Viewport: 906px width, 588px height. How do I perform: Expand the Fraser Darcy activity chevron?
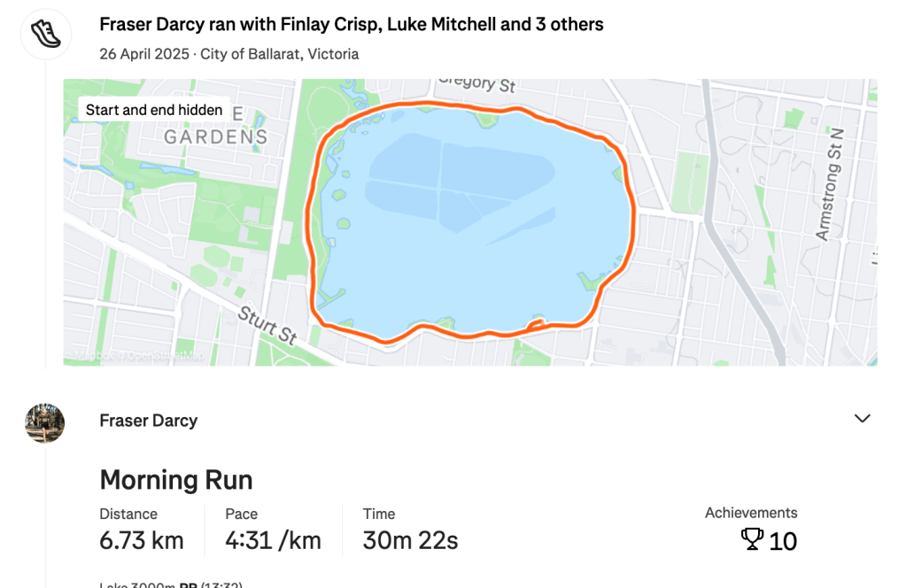point(862,418)
